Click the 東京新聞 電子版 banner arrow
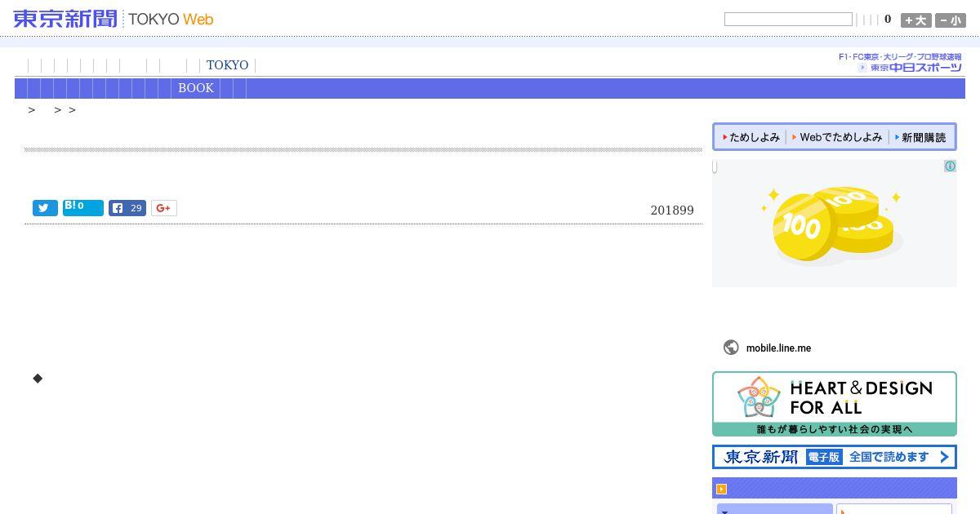 pyautogui.click(x=945, y=457)
